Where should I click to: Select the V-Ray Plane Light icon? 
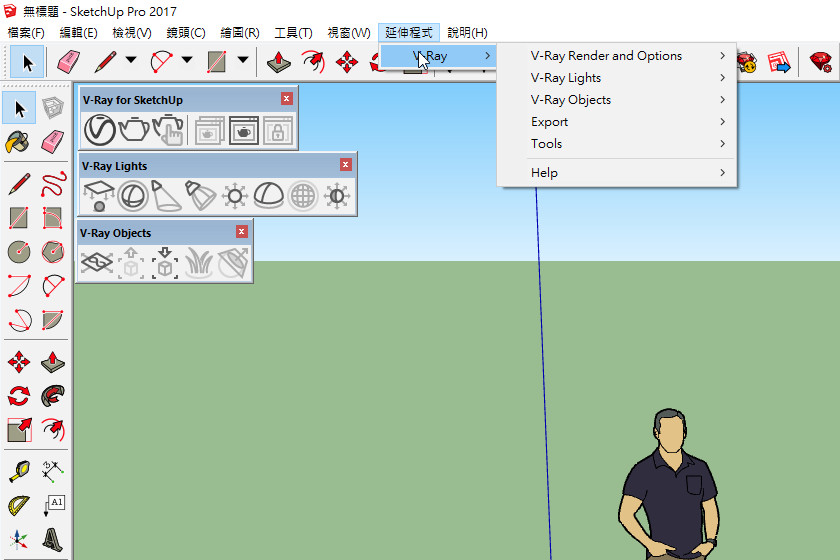99,196
